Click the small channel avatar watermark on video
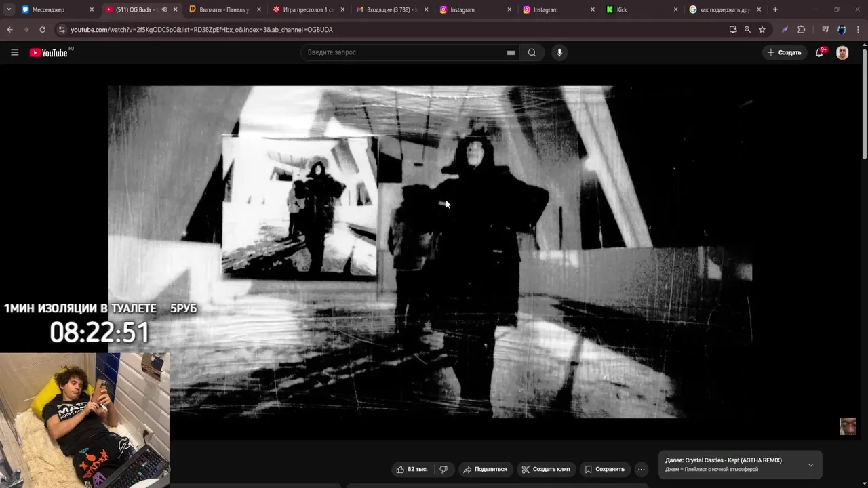The height and width of the screenshot is (488, 868). click(x=848, y=426)
